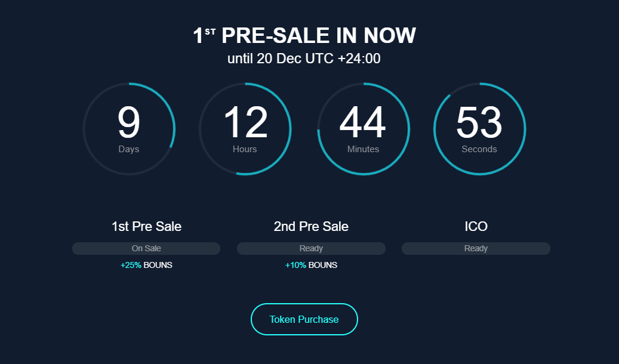The image size is (619, 364).
Task: Click the number 53 in Seconds
Action: click(479, 122)
